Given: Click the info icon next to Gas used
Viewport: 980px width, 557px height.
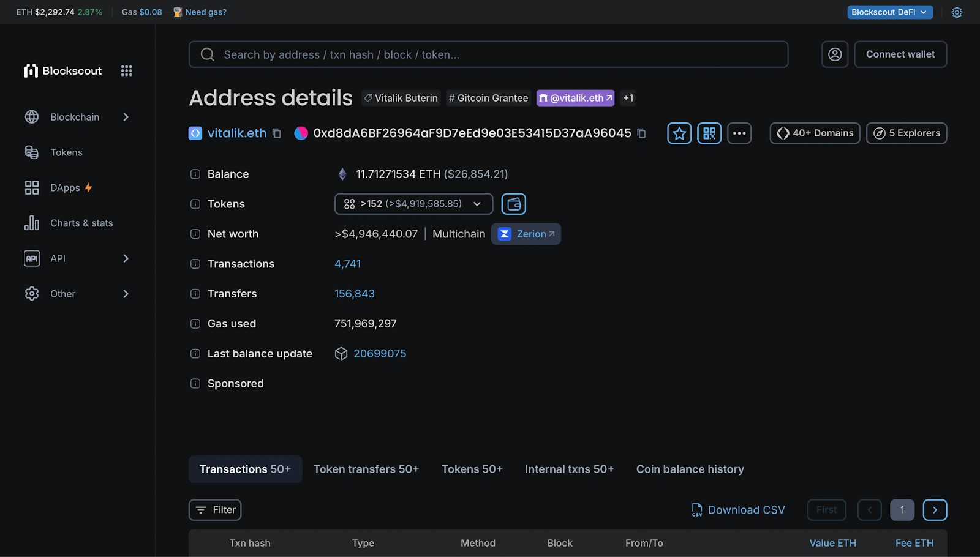Looking at the screenshot, I should coord(195,324).
